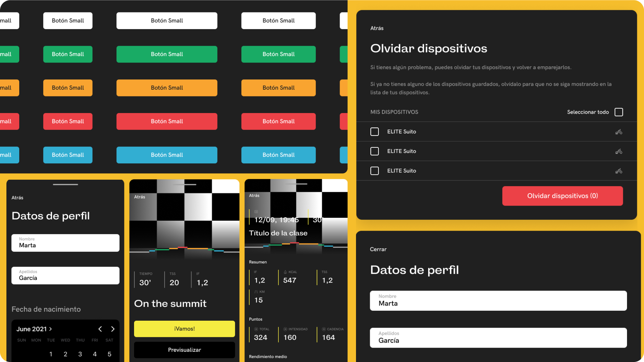Click the KCAL flame icon in Resumen
The height and width of the screenshot is (362, 644).
click(x=285, y=272)
